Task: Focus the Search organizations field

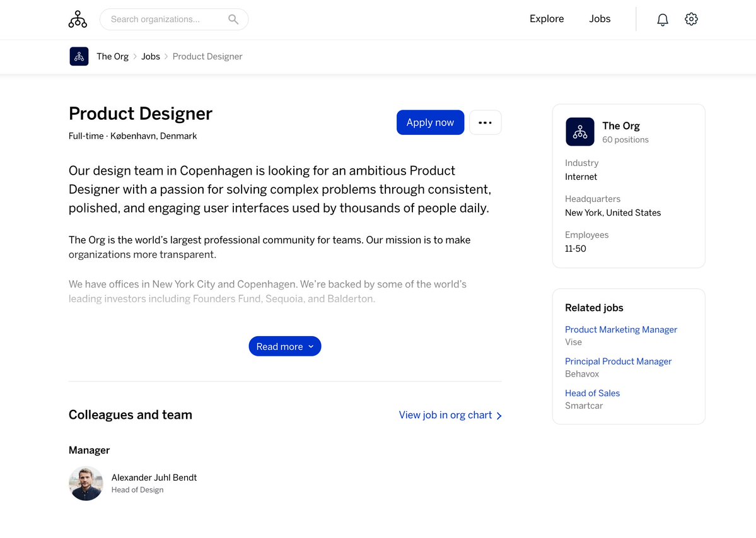Action: [x=174, y=20]
